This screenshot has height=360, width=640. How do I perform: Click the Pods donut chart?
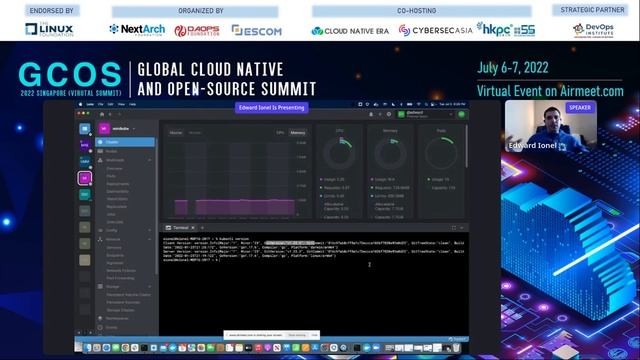(x=441, y=154)
